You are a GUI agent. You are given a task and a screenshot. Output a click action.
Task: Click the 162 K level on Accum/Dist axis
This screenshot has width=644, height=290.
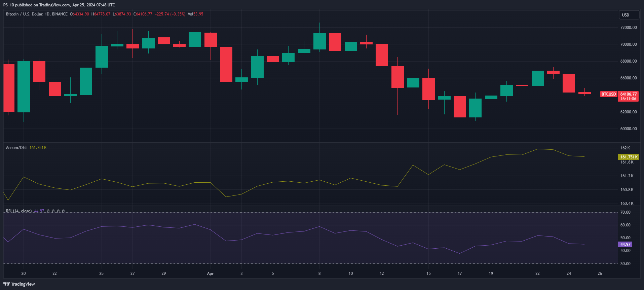click(625, 148)
